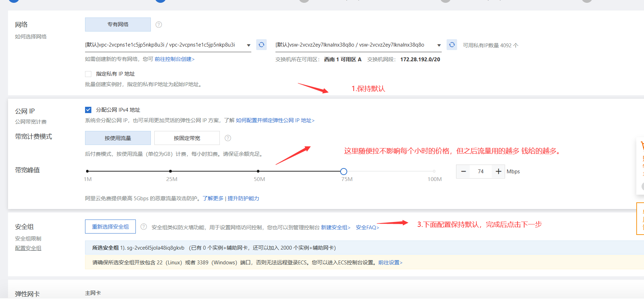
Task: Open 了解更多 protection link
Action: click(213, 199)
